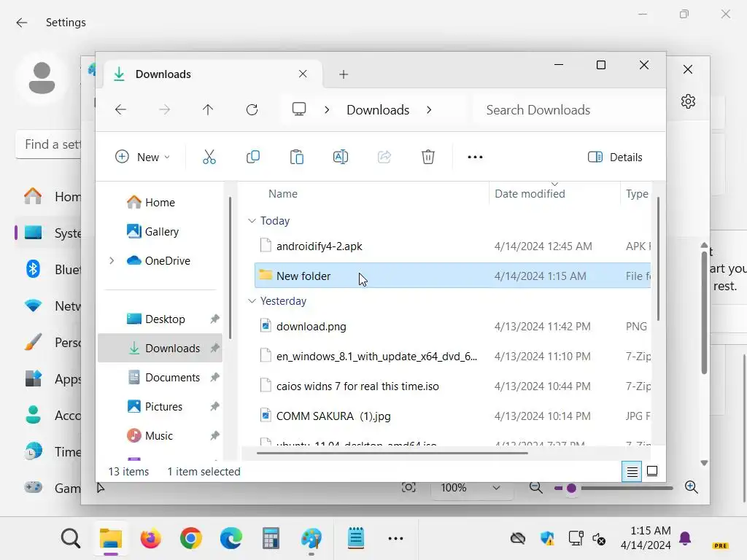Click the Delete trash can icon

pyautogui.click(x=427, y=157)
